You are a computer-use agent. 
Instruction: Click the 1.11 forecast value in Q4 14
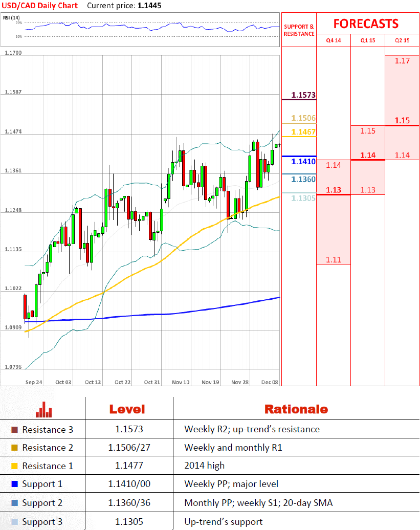pos(334,259)
